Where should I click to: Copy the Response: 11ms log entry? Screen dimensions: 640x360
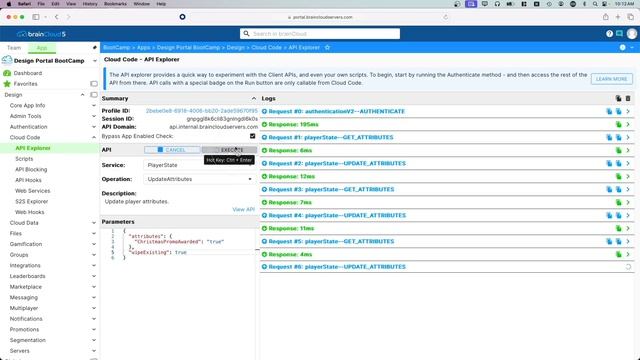tap(618, 229)
